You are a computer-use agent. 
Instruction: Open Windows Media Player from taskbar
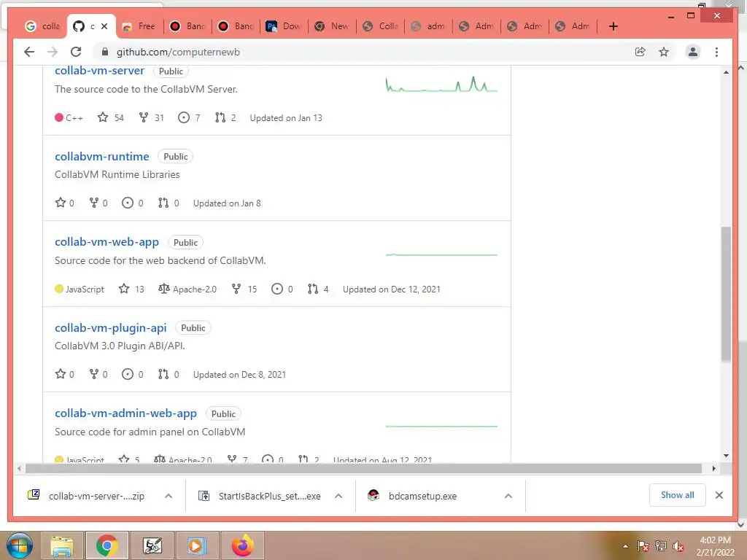pos(196,545)
